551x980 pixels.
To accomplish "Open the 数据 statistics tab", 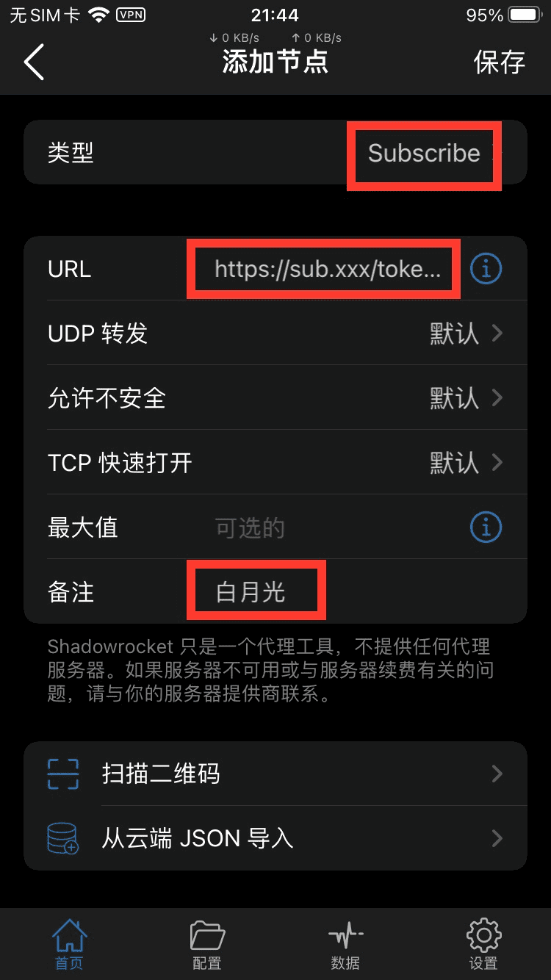I will (x=345, y=945).
